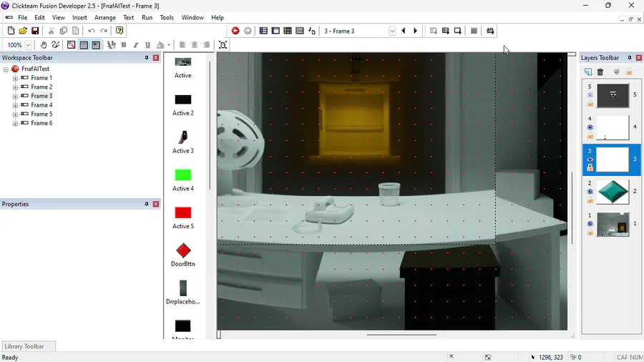Click the center frame zoom icon

coord(223,45)
